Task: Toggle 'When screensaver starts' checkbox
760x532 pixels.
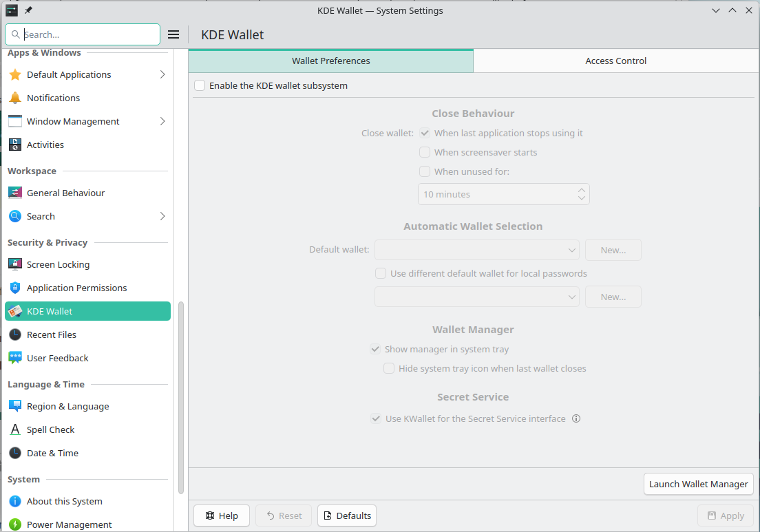Action: coord(425,152)
